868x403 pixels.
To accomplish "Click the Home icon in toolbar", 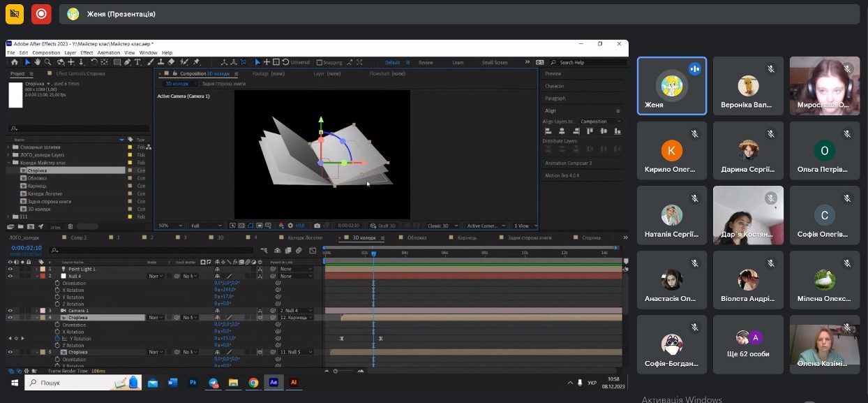I will coord(15,62).
